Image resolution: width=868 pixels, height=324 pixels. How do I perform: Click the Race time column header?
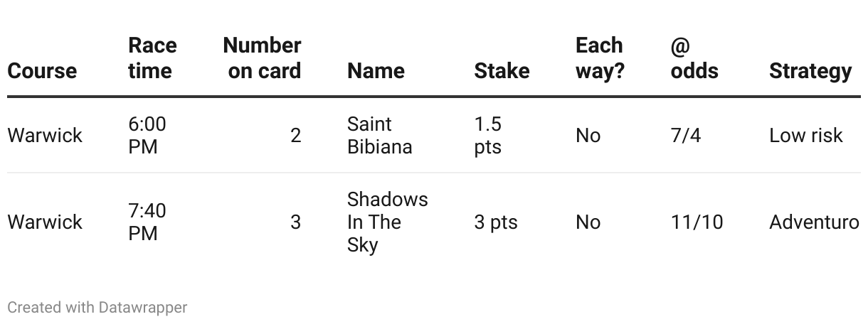tap(151, 58)
